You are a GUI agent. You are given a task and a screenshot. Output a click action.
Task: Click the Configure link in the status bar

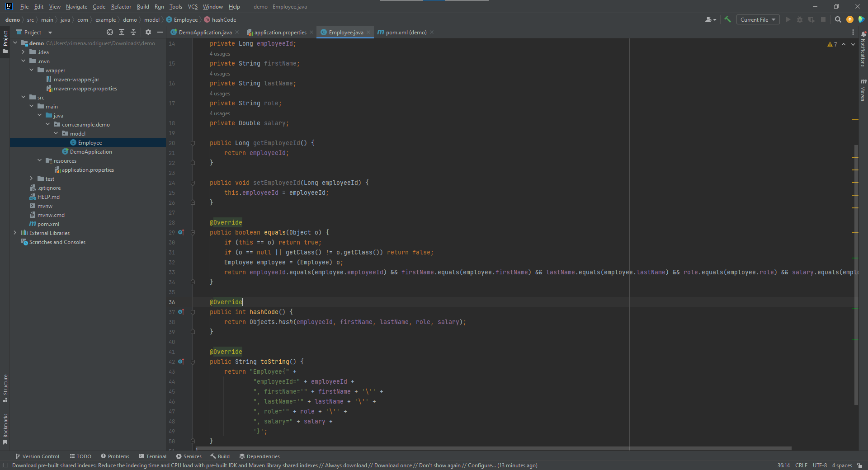tap(482, 465)
